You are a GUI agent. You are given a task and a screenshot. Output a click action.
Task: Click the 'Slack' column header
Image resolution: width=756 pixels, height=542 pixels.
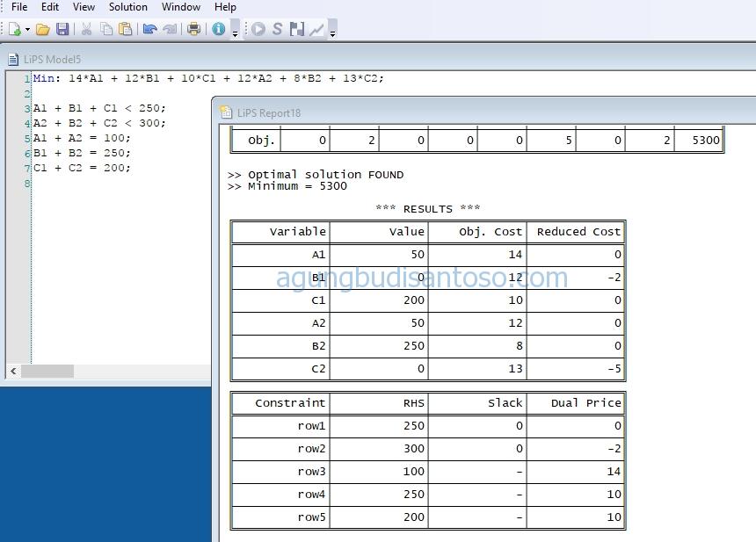coord(477,402)
